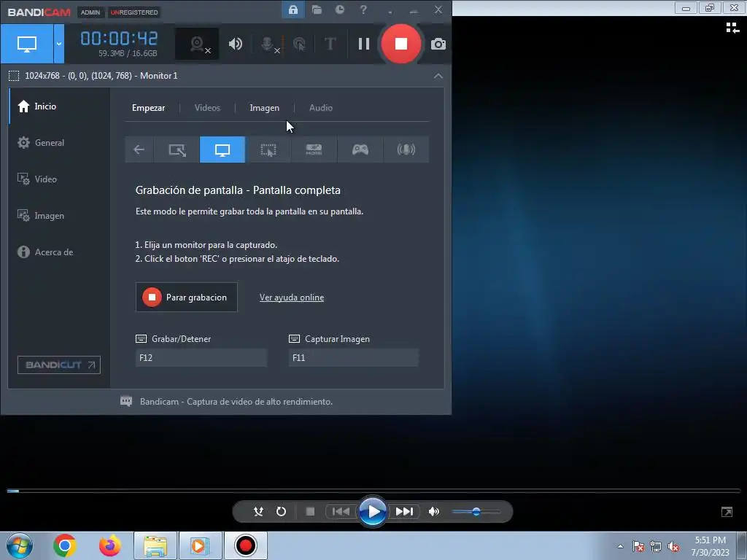
Task: Select audio-only recording mode icon
Action: pos(406,149)
